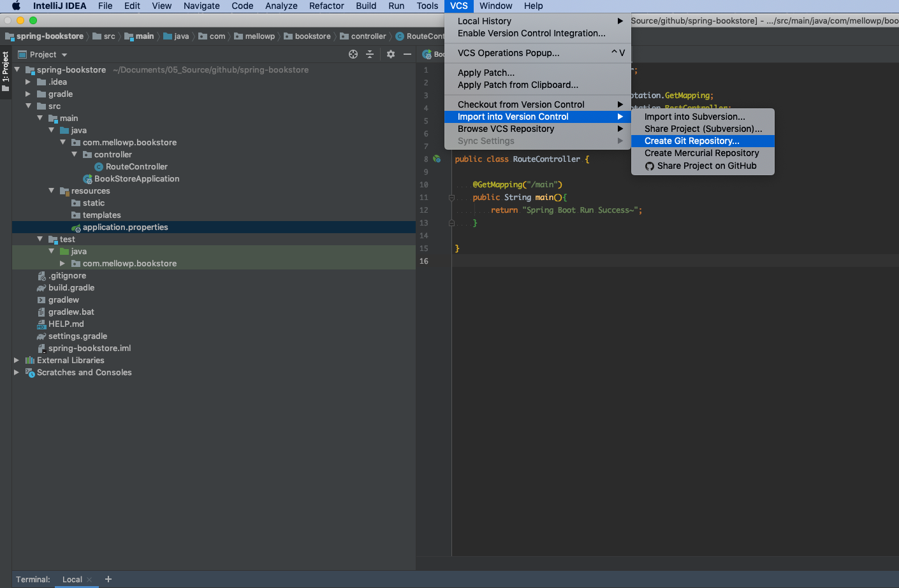Expand Scratches and Consoles node

(17, 373)
